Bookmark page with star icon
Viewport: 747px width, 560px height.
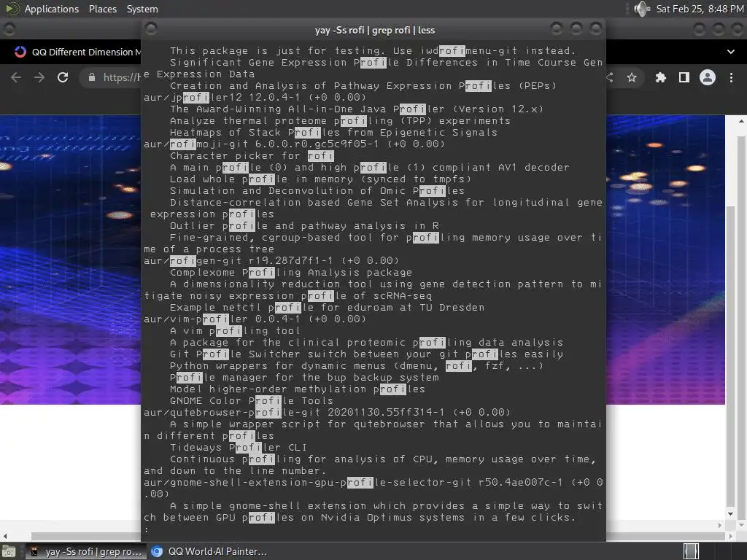pyautogui.click(x=632, y=77)
